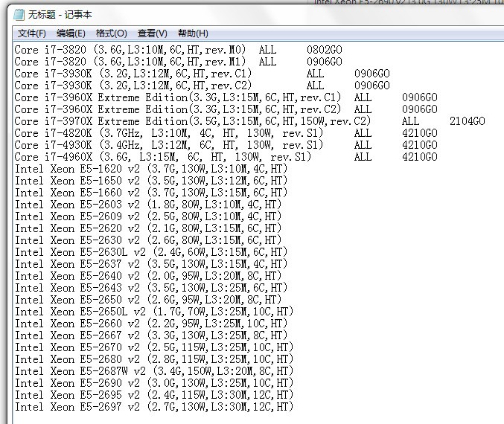
Task: Click the Intel Xeon E5-1650 v2 line
Action: 151,181
